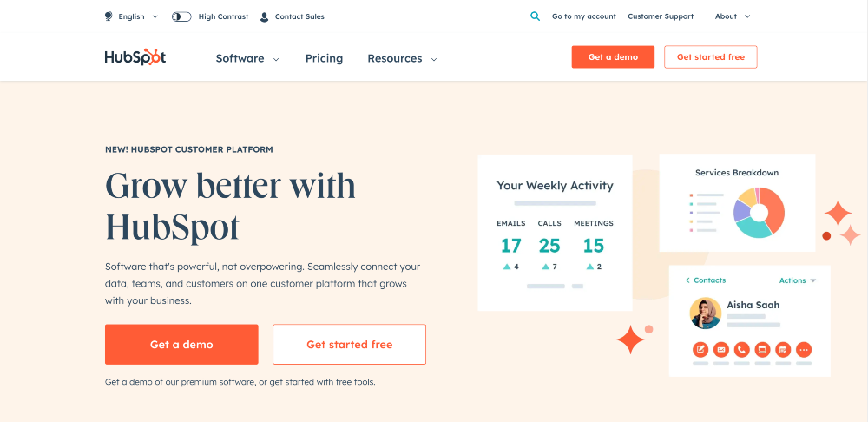Open the Actions dropdown on contact card
868x422 pixels.
pos(798,280)
